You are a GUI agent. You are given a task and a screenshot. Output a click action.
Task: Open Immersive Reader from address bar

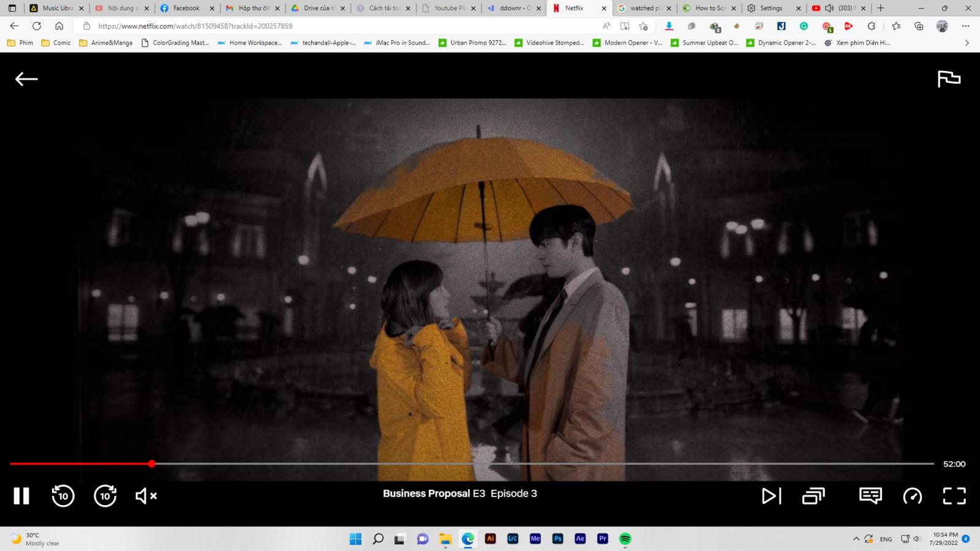(625, 26)
